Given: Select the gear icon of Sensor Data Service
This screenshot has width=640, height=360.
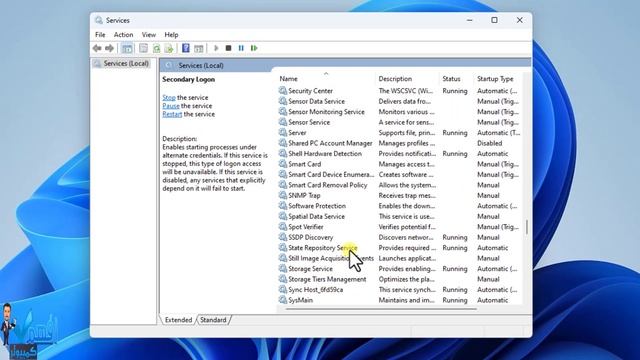Looking at the screenshot, I should pyautogui.click(x=282, y=101).
